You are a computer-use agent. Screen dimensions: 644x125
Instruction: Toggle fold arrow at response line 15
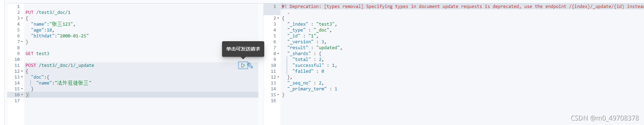click(x=278, y=95)
